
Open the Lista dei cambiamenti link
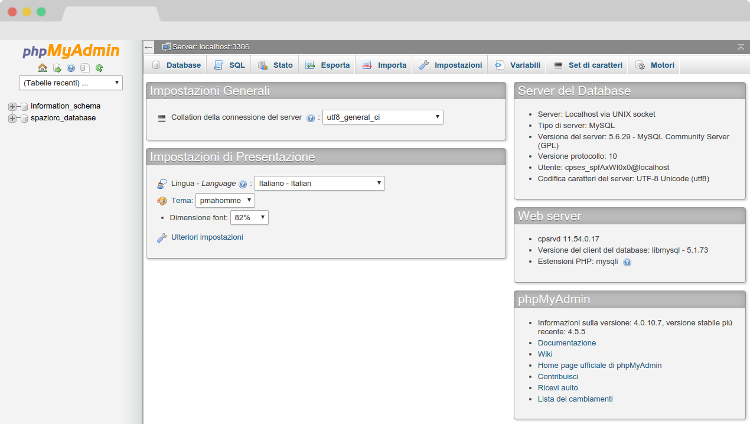(575, 399)
